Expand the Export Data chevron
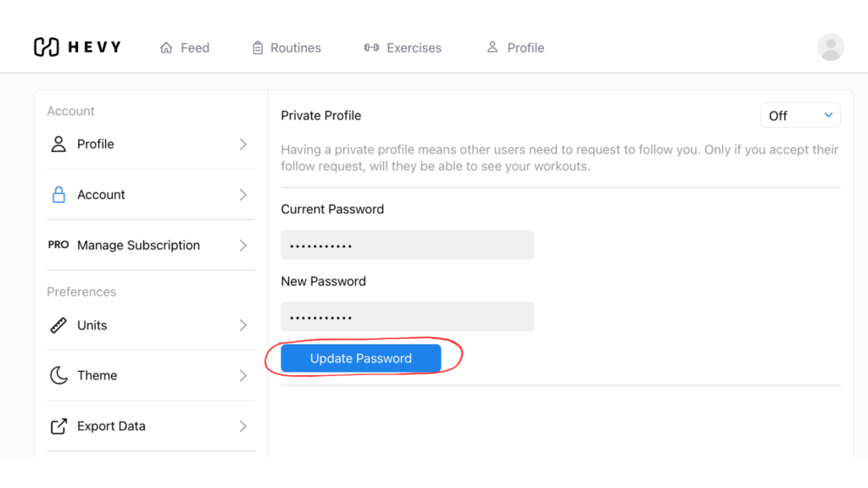This screenshot has width=868, height=488. click(243, 426)
